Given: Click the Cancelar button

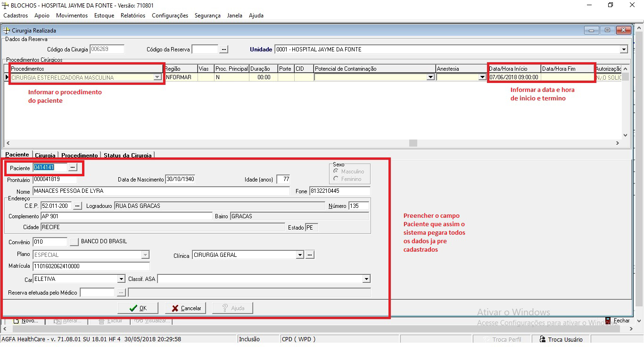Looking at the screenshot, I should click(186, 308).
